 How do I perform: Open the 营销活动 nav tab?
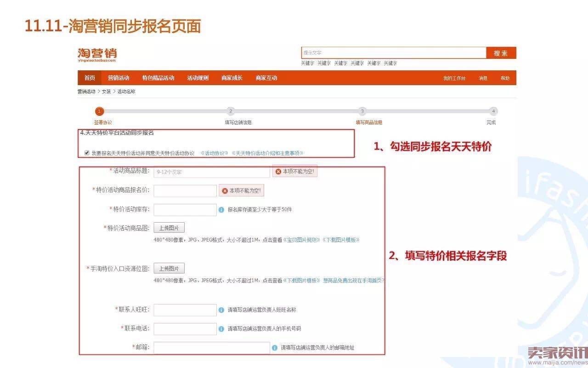point(119,78)
